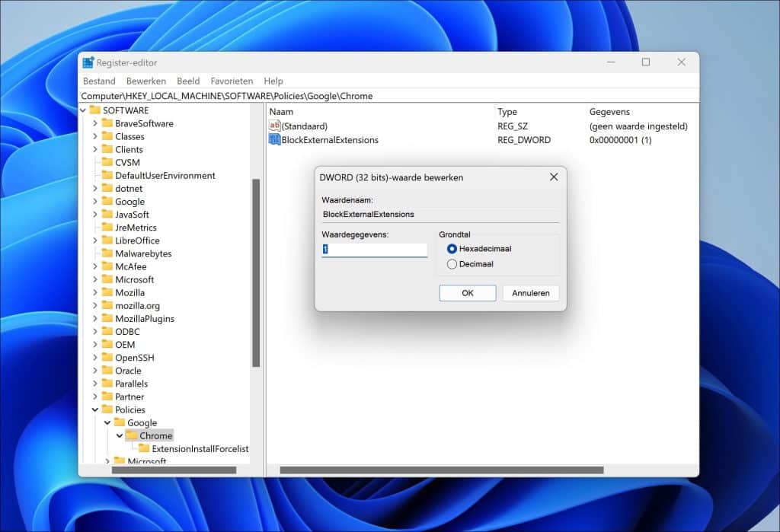The image size is (780, 532).
Task: Select the BlockExternalExtensions DWORD value icon
Action: (274, 140)
